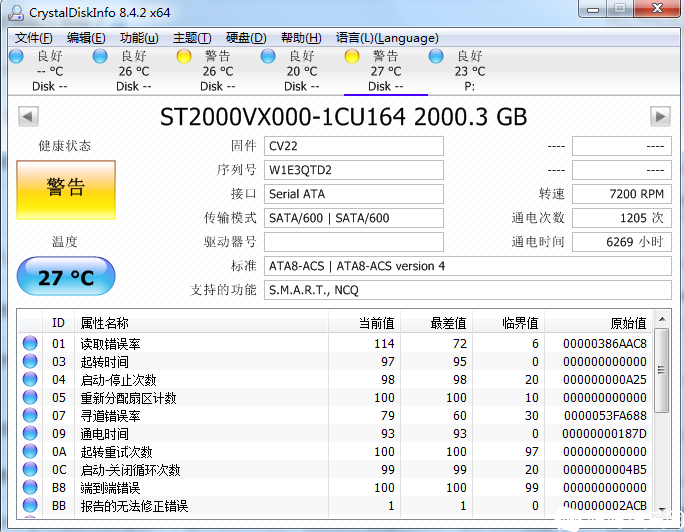Screen dimensions: 684x532
Task: Open the 语言(L)(Language) menu
Action: coord(387,38)
